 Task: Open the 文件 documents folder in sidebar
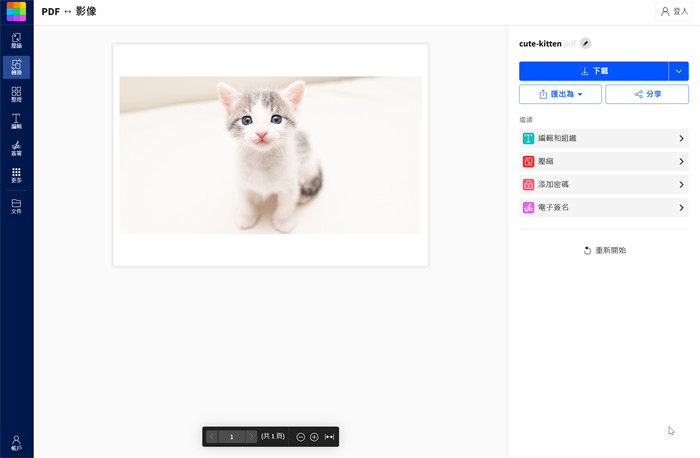[16, 206]
